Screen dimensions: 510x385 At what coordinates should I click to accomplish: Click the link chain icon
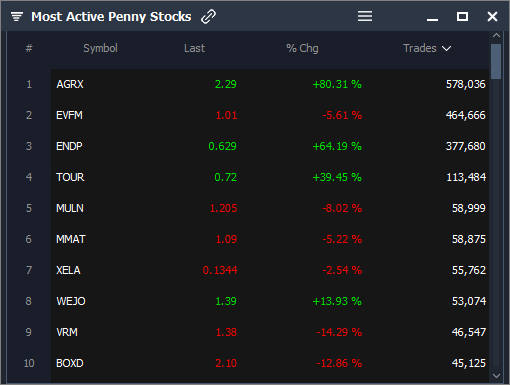coord(209,16)
